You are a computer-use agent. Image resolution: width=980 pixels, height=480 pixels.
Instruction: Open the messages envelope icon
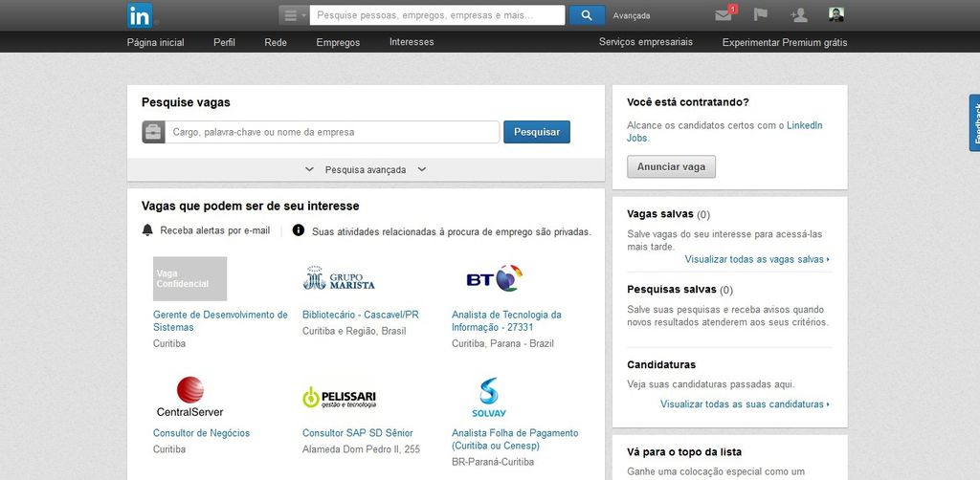point(725,13)
